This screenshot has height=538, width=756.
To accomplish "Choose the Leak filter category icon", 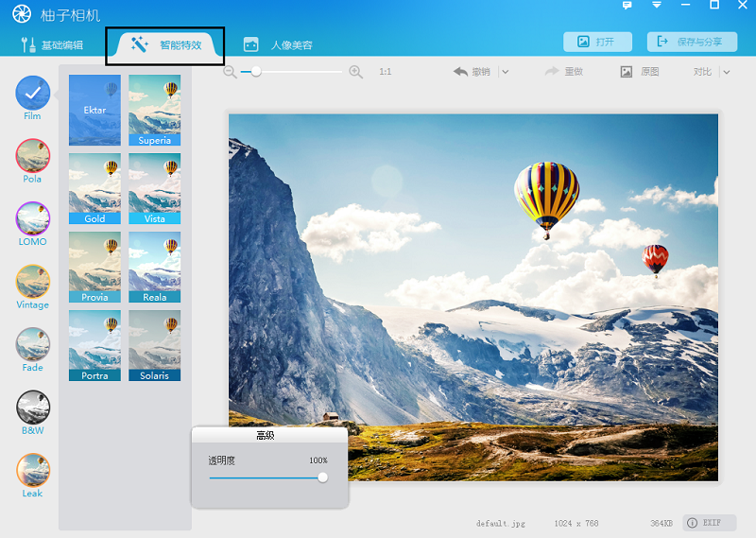I will click(x=33, y=470).
